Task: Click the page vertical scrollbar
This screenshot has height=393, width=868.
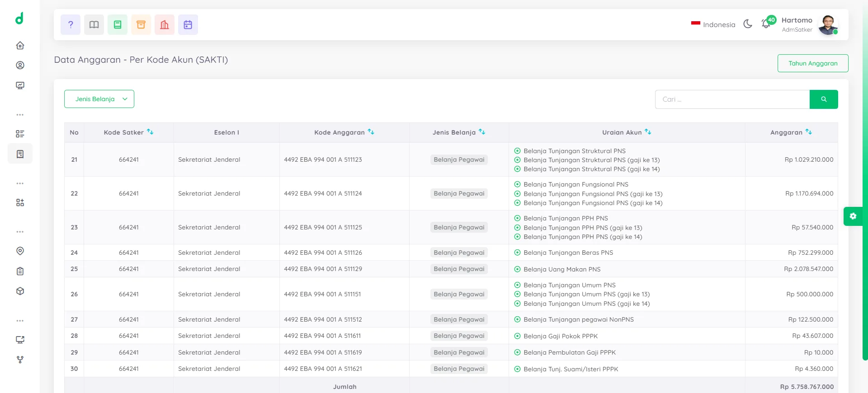Action: 865,181
